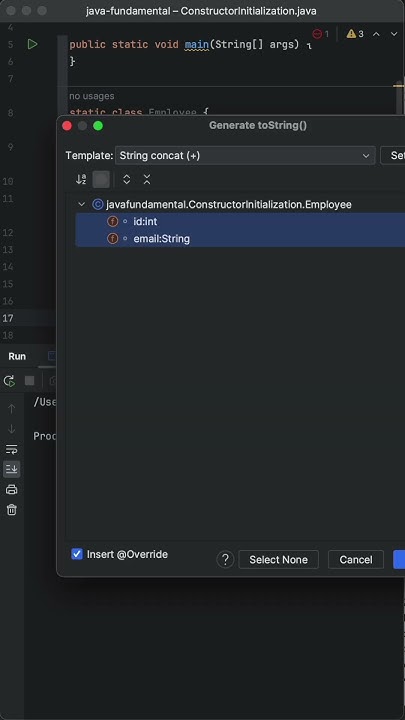The width and height of the screenshot is (405, 720).
Task: Collapse all nodes in the member tree
Action: (146, 180)
